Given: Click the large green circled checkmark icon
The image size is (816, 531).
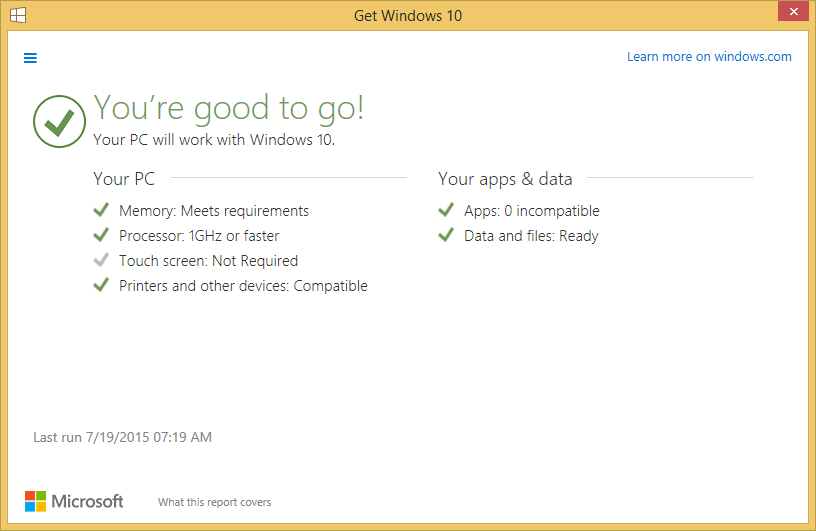Looking at the screenshot, I should (59, 121).
